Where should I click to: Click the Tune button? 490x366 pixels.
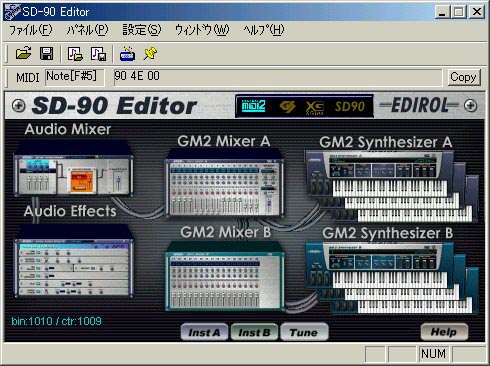coord(304,332)
